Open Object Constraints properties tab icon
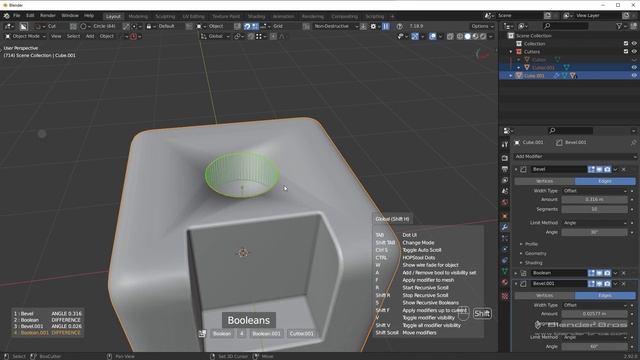 505,260
